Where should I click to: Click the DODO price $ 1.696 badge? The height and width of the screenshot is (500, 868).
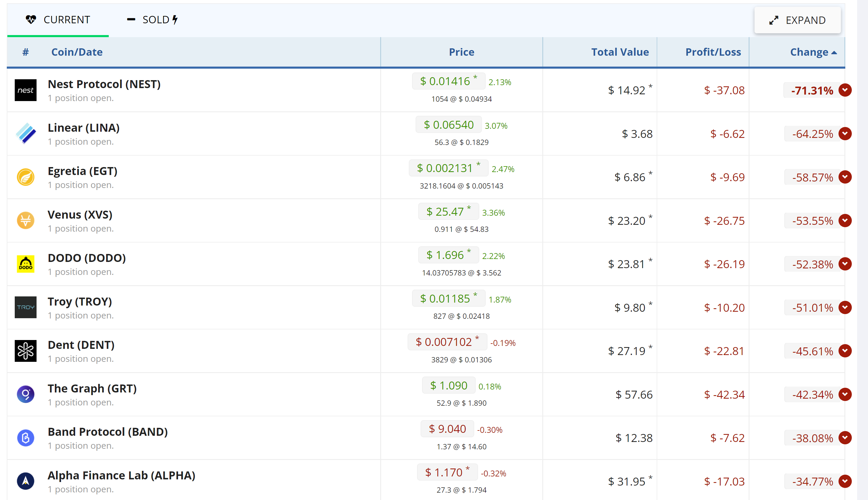449,255
